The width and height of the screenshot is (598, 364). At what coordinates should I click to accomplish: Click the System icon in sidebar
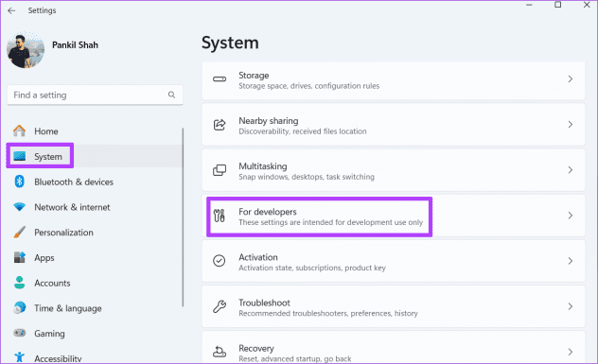tap(19, 156)
